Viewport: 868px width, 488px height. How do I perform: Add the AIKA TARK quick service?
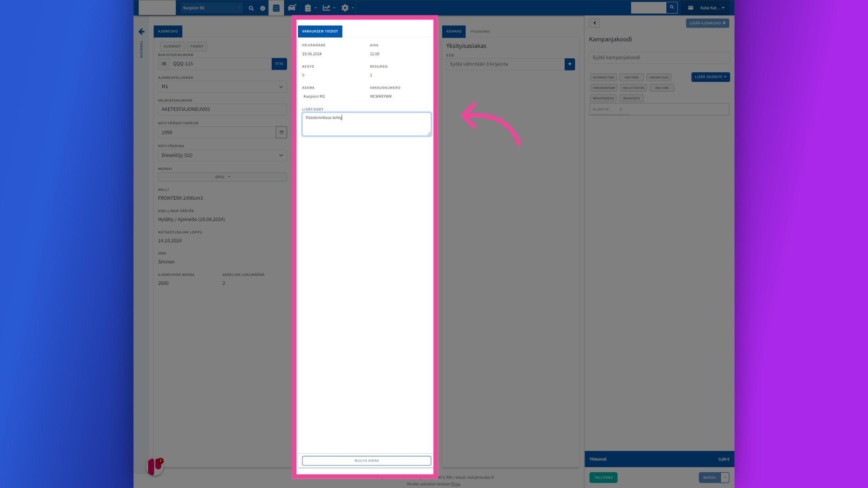(x=661, y=88)
